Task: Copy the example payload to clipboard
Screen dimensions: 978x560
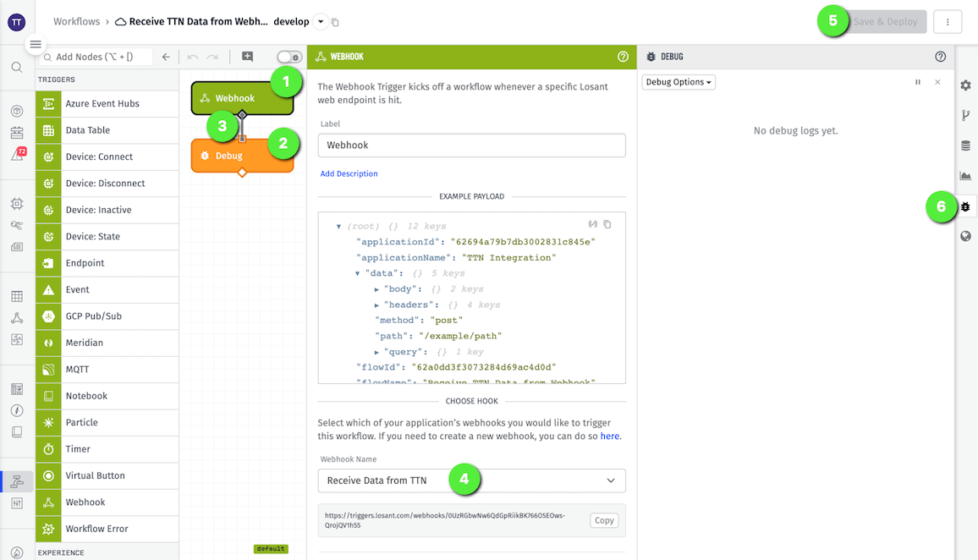Action: coord(607,224)
